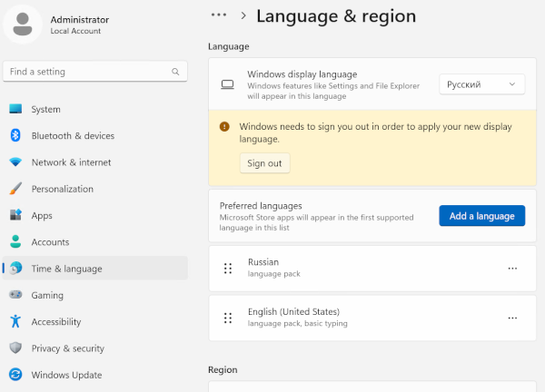The image size is (545, 392).
Task: Click the Network wifi icon in sidebar
Action: tap(15, 162)
